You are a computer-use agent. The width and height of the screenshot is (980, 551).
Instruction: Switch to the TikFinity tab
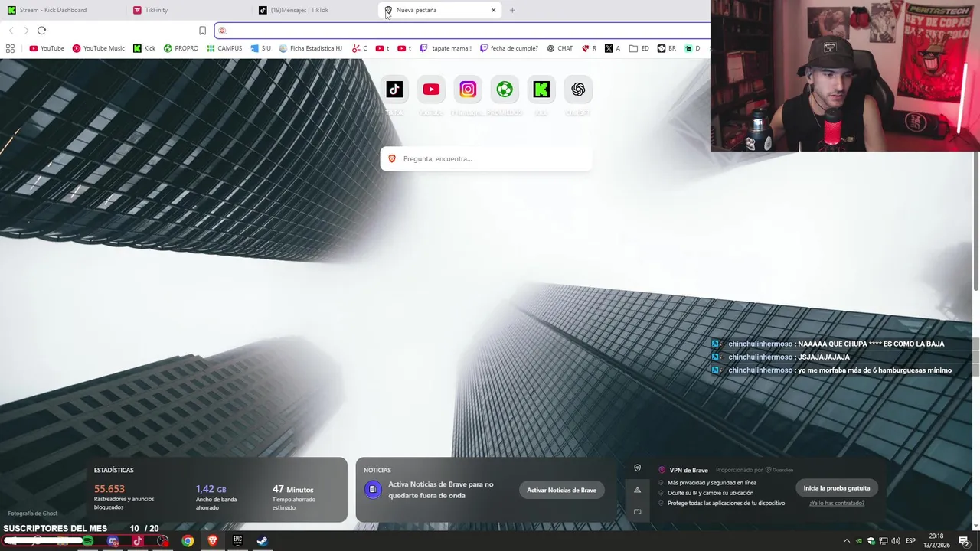188,10
